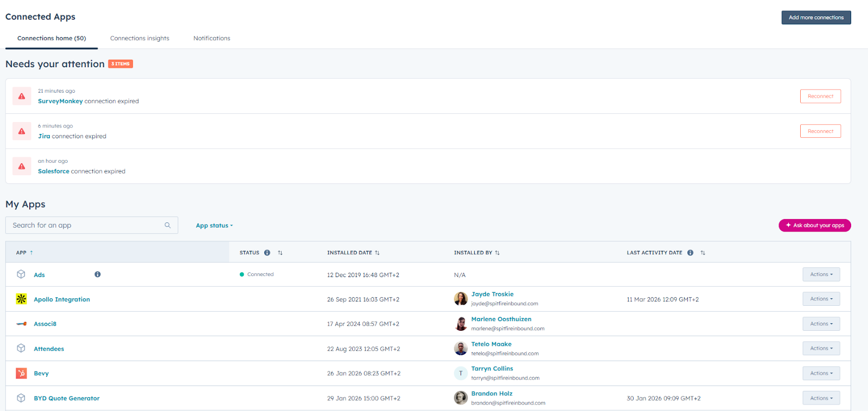The image size is (868, 411).
Task: Open the Apollo Integration link
Action: 62,299
